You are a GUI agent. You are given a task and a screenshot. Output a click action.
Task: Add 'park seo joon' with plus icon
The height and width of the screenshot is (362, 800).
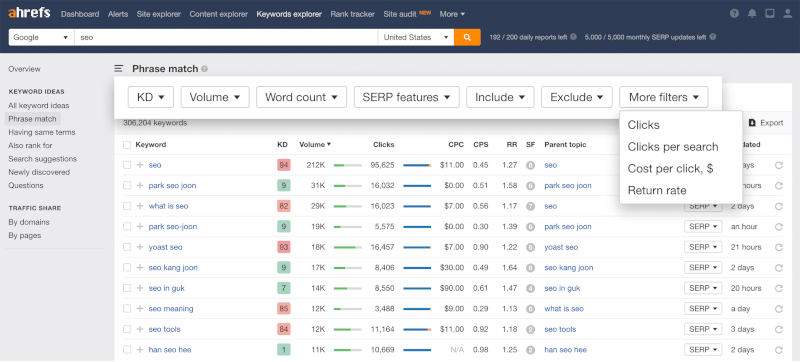(140, 186)
